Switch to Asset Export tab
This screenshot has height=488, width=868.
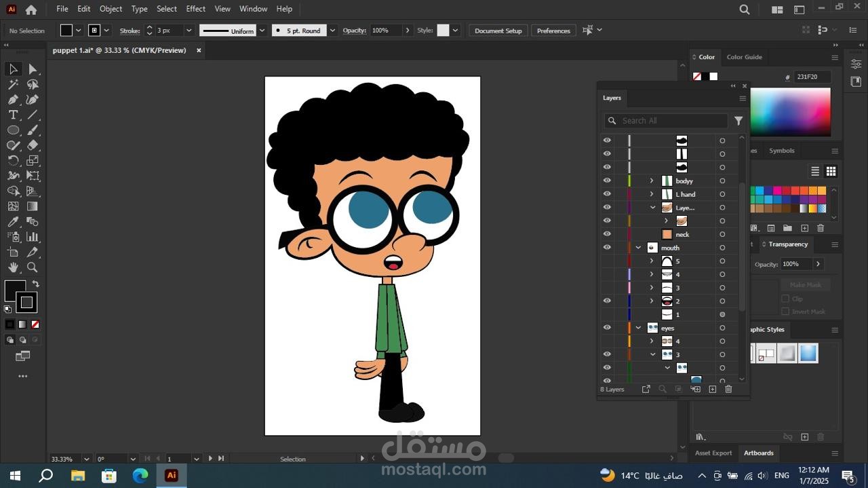point(713,453)
